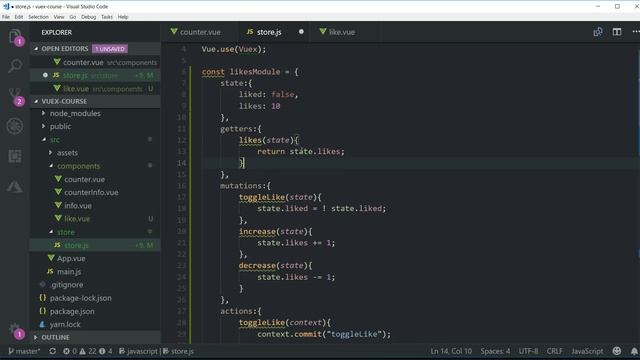Click line 17 toggleLike function name
Viewport: 640px width, 360px height.
point(262,197)
